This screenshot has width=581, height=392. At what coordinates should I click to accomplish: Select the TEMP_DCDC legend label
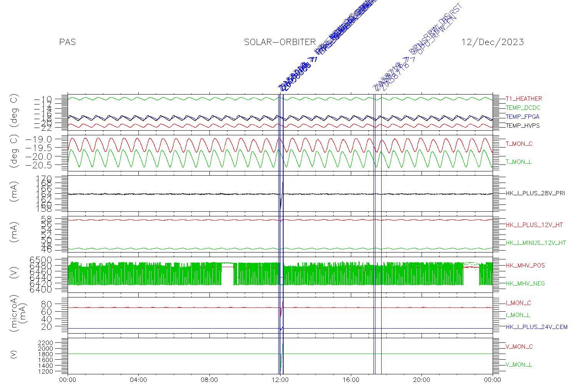coord(523,108)
